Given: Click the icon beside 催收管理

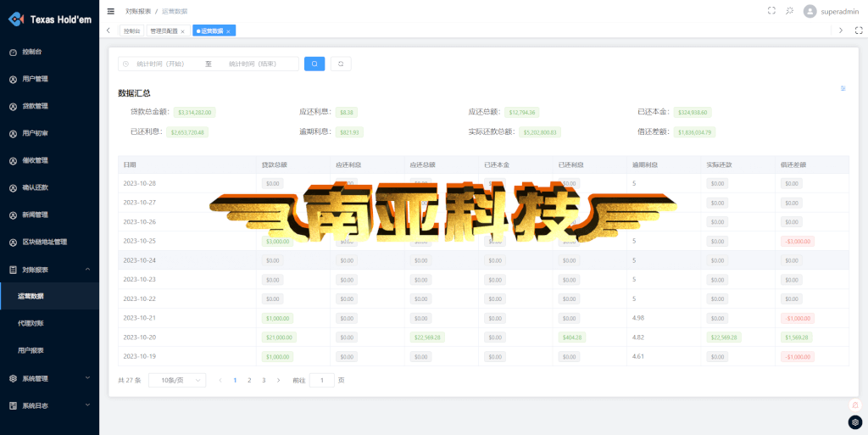Looking at the screenshot, I should tap(14, 160).
